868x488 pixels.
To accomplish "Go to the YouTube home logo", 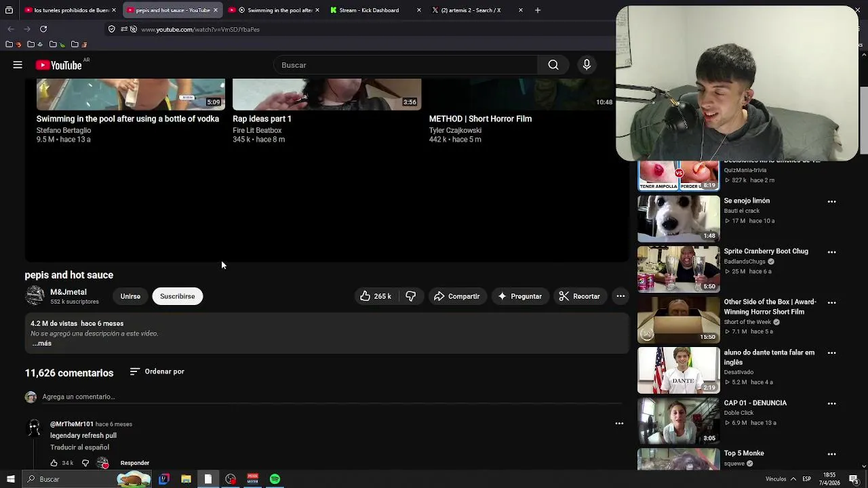I will (59, 65).
